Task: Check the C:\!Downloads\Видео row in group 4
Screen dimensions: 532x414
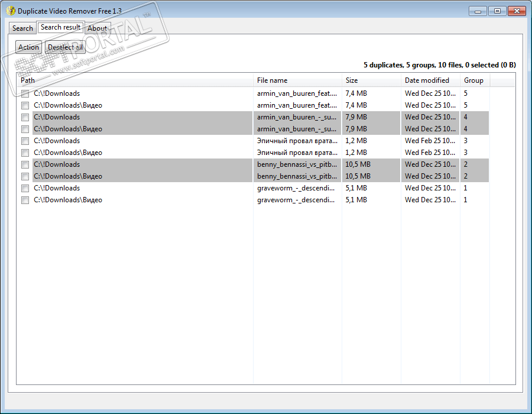Action: point(25,130)
